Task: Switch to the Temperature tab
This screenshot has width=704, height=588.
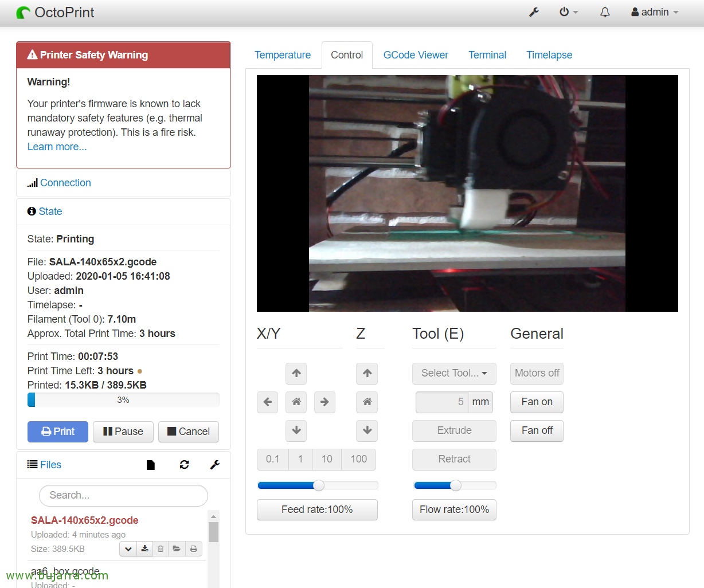Action: 283,55
